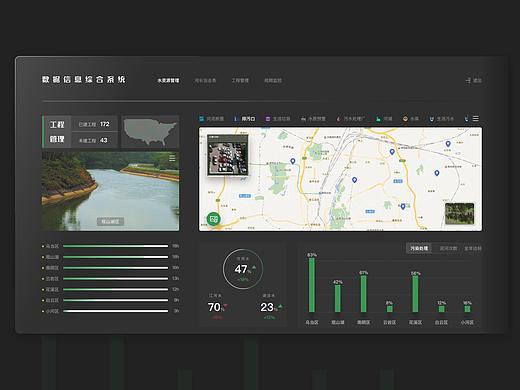The height and width of the screenshot is (390, 520).
Task: Click the blue shield-shaped filter icon
Action: (x=431, y=119)
